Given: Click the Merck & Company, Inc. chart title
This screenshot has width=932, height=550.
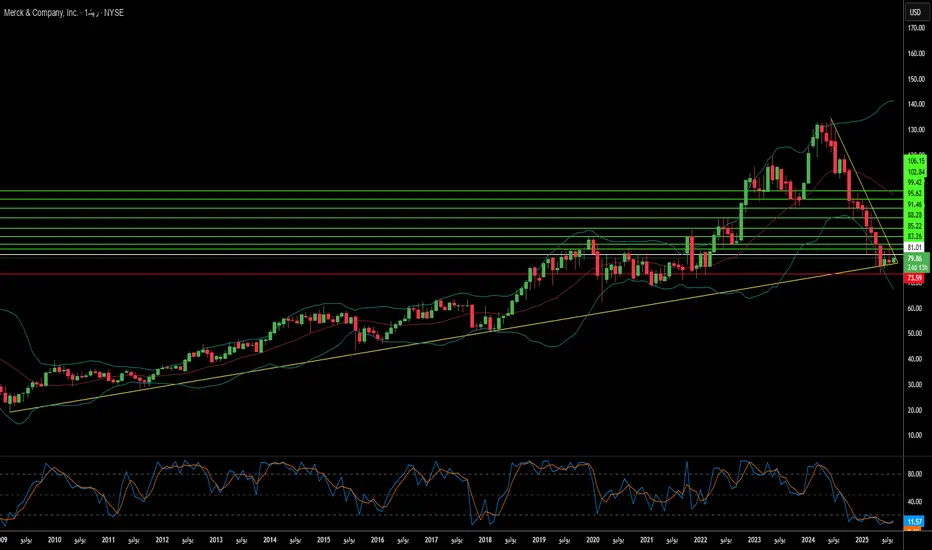Looking at the screenshot, I should coord(40,12).
